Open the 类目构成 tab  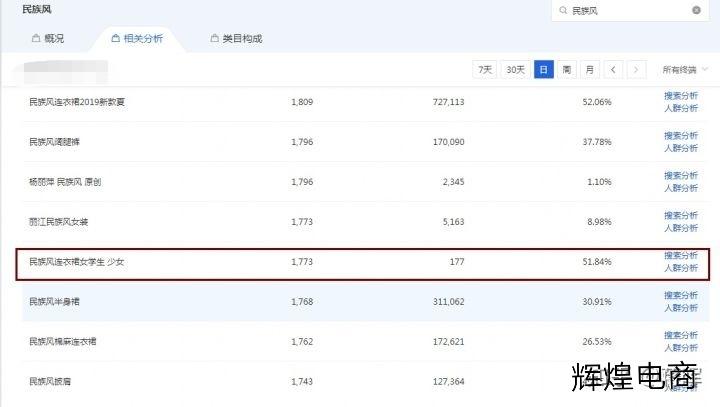pos(241,39)
